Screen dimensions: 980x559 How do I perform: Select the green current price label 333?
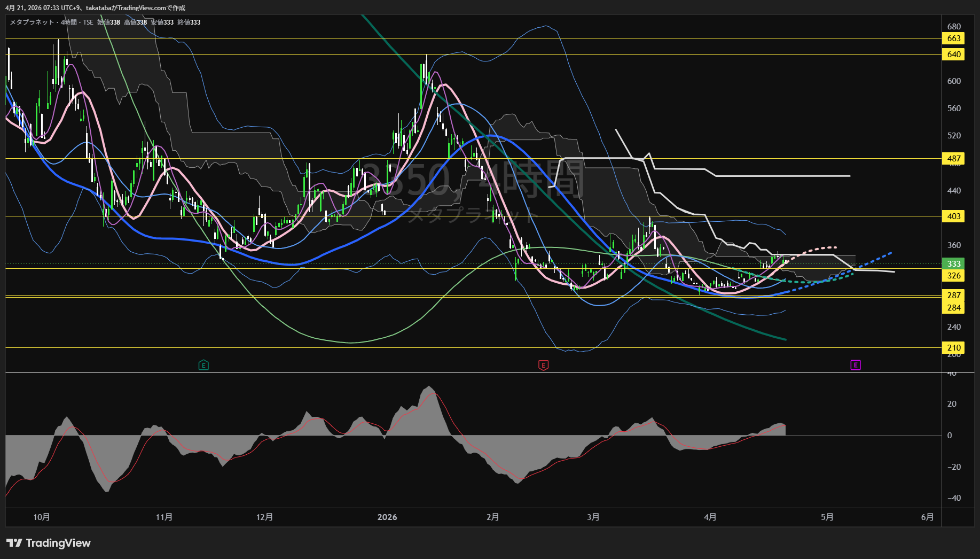[x=953, y=264]
